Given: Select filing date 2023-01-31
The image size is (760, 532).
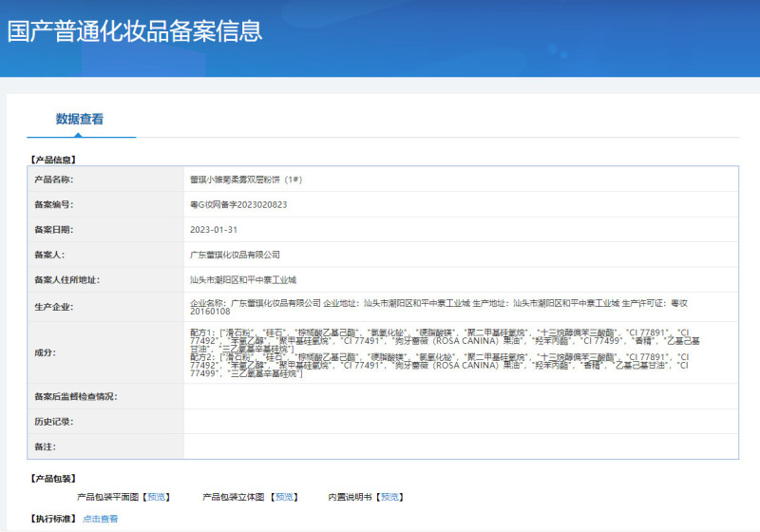Looking at the screenshot, I should click(x=214, y=230).
